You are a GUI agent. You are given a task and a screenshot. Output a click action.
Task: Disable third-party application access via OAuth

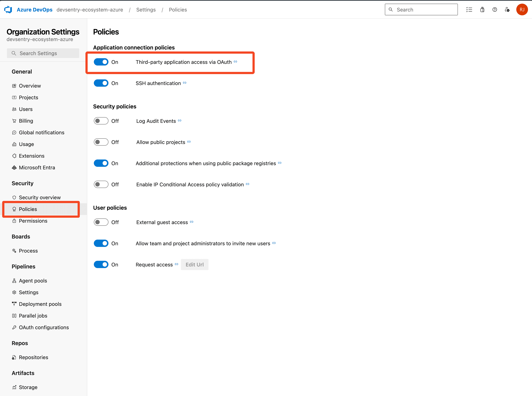pyautogui.click(x=101, y=62)
